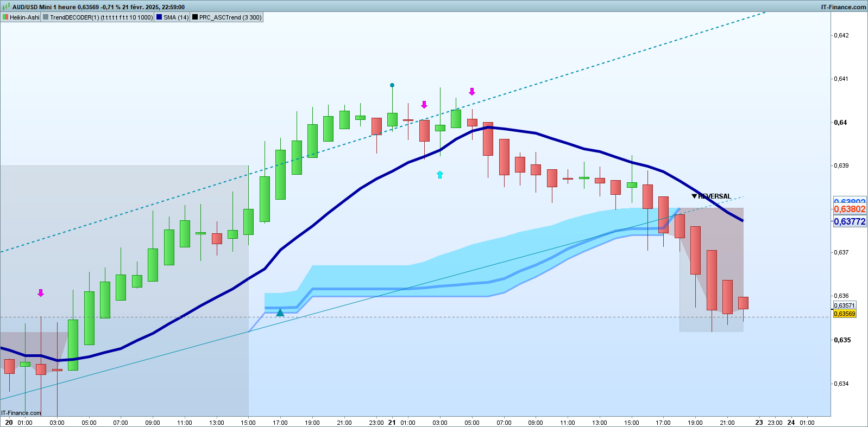The height and width of the screenshot is (427, 868).
Task: Click the 0,642 price axis label
Action: tap(841, 35)
